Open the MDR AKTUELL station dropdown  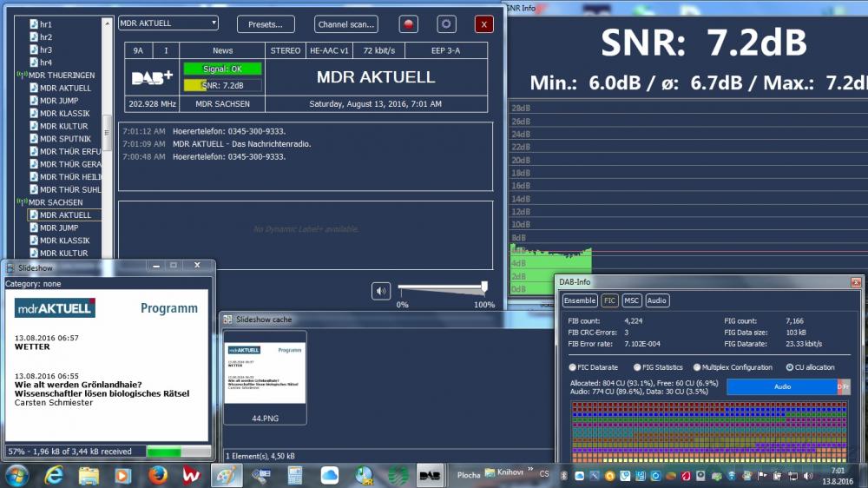[x=168, y=23]
